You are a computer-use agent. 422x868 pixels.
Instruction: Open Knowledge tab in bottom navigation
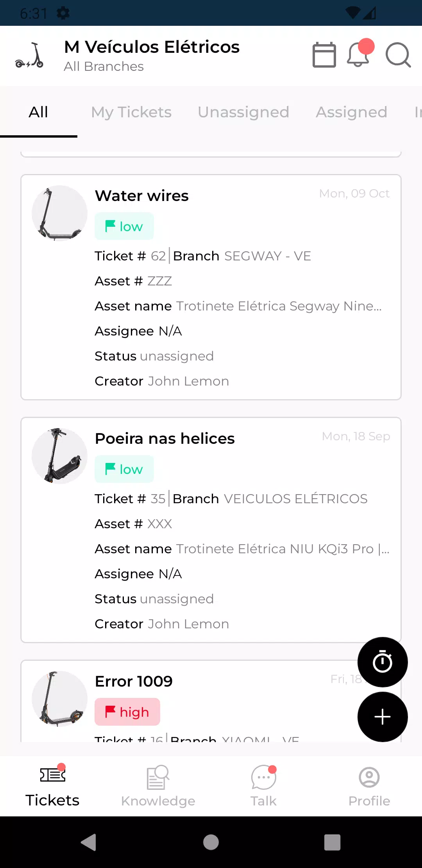click(x=158, y=786)
